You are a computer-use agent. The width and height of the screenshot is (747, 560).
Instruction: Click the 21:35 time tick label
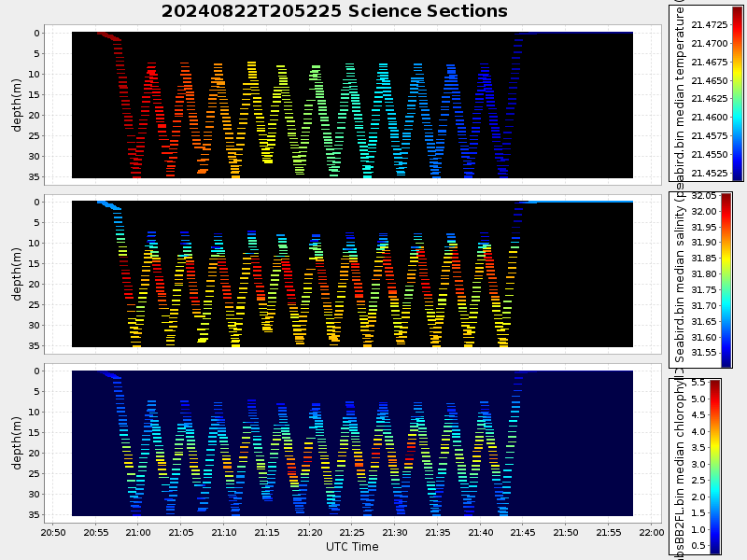point(438,532)
